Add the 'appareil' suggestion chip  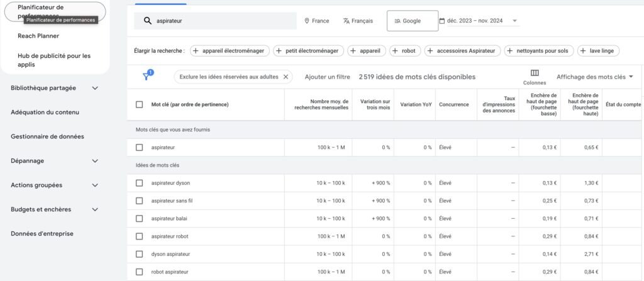click(367, 51)
